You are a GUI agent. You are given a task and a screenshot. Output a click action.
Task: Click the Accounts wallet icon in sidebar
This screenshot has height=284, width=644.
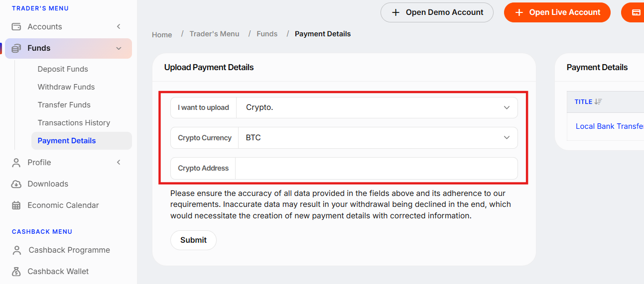point(16,27)
